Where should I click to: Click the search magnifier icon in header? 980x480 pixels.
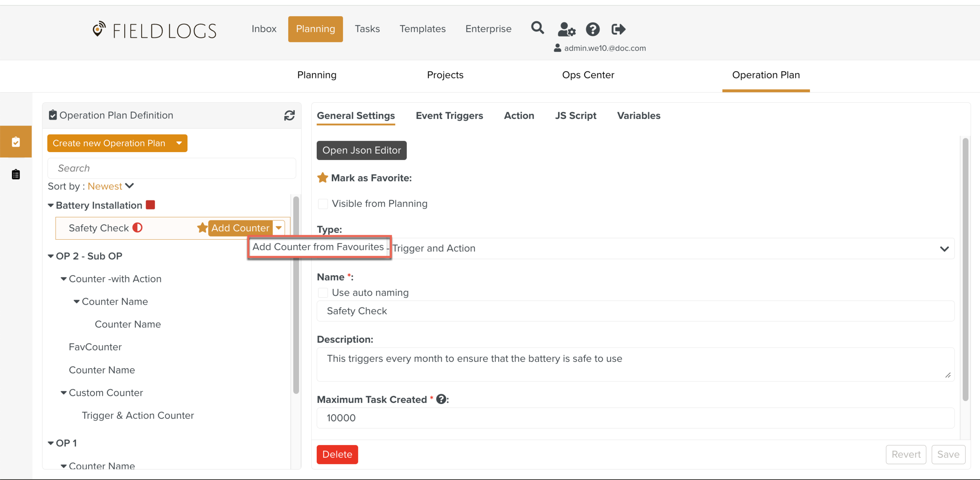point(537,28)
